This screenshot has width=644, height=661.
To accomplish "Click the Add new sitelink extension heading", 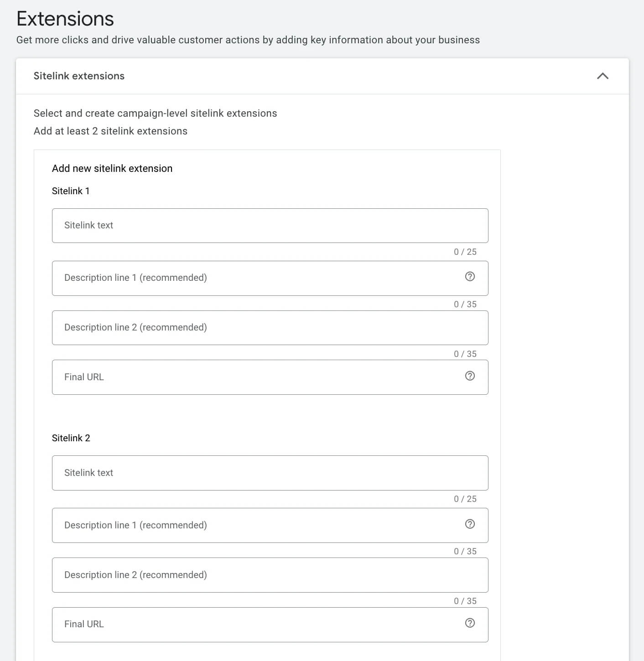I will 112,168.
